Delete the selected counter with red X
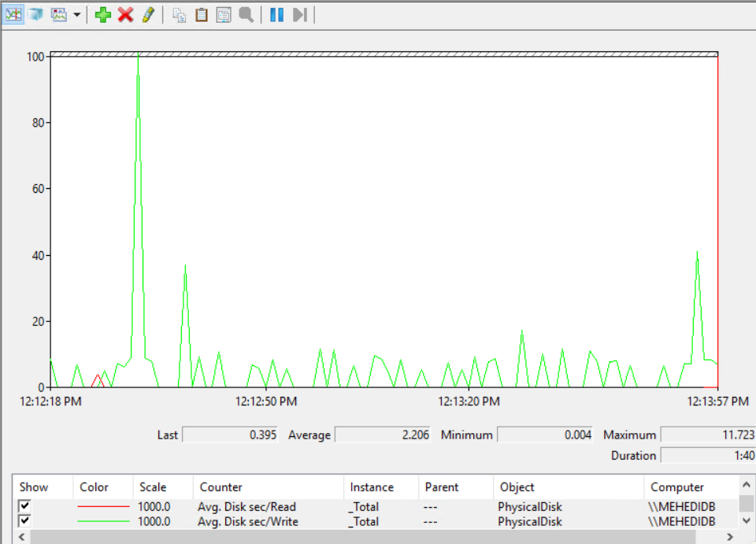Viewport: 756px width, 544px height. click(125, 14)
